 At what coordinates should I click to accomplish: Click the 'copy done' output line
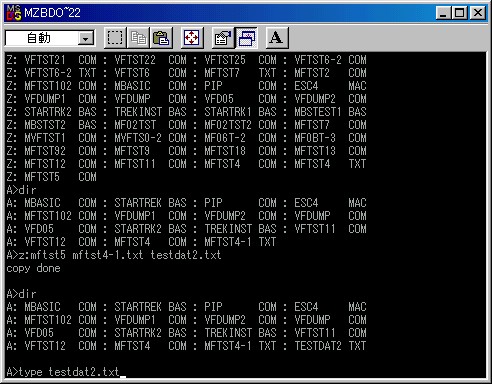(33, 268)
